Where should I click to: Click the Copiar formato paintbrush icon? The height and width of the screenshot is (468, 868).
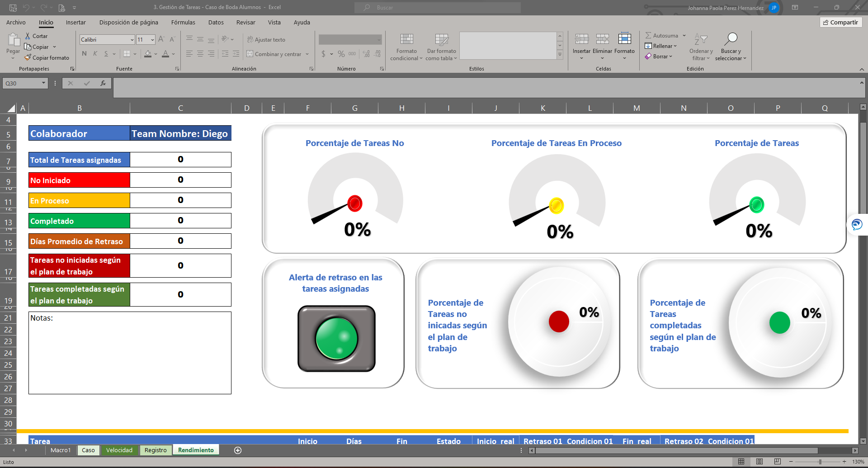coord(28,58)
